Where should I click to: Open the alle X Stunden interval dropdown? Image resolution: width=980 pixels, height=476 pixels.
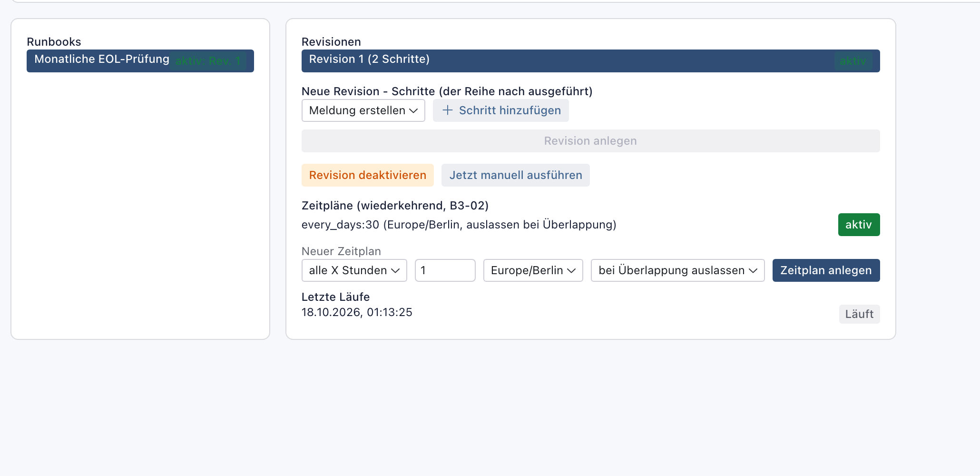coord(354,270)
